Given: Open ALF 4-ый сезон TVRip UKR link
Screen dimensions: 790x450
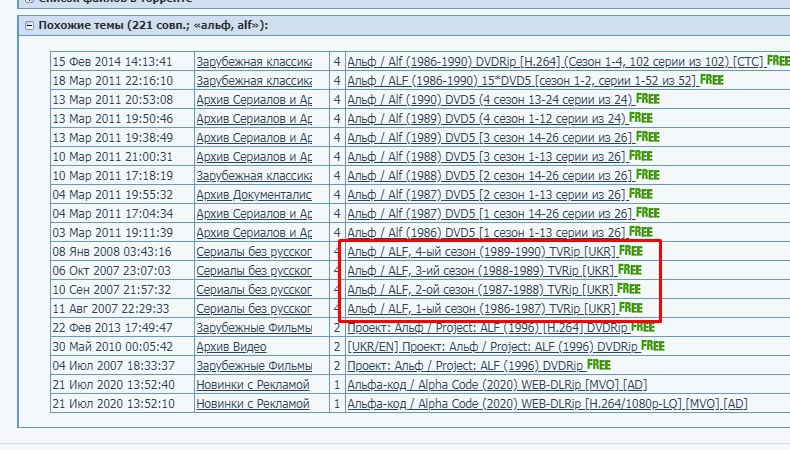Looking at the screenshot, I should tap(482, 251).
